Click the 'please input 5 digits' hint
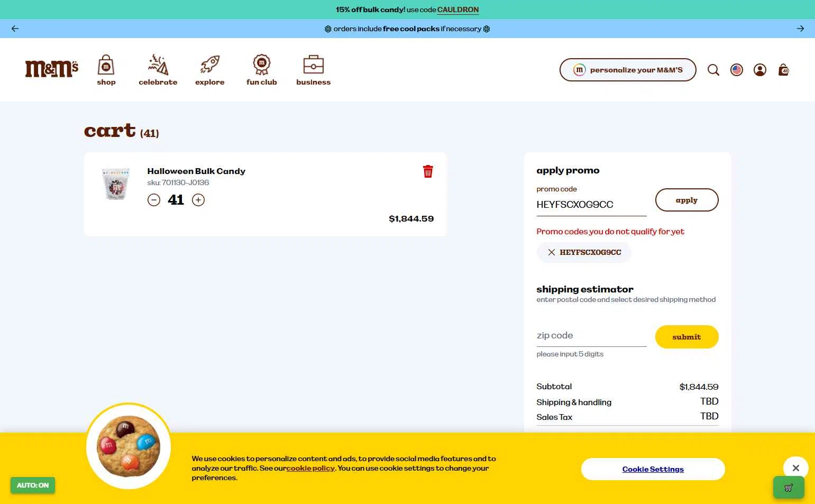 pyautogui.click(x=570, y=354)
